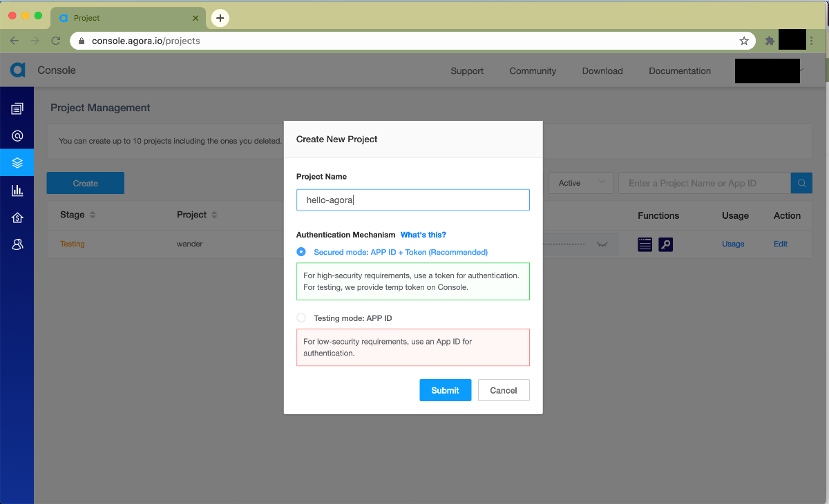Click the search magnifier button
This screenshot has width=829, height=504.
pos(801,183)
